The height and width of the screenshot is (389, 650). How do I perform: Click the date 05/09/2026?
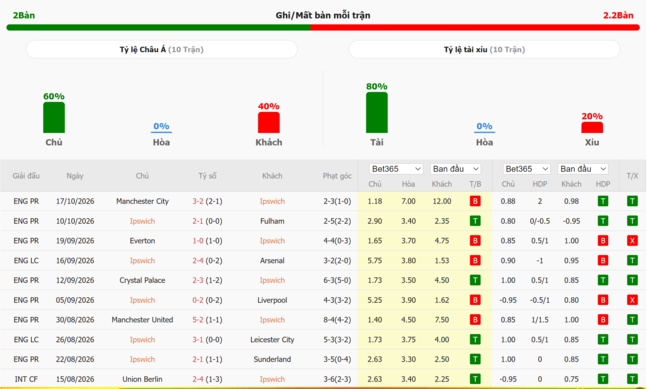(75, 300)
